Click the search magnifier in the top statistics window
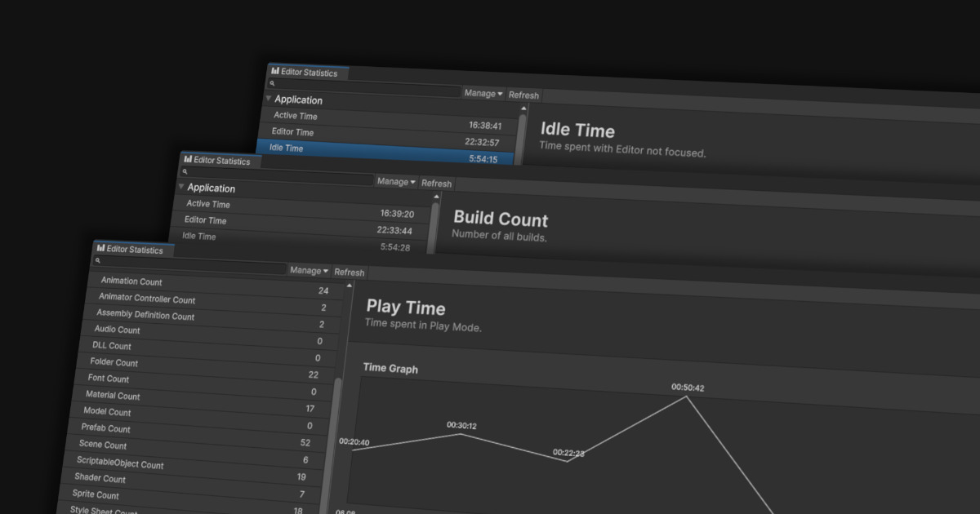The width and height of the screenshot is (980, 514). (x=272, y=83)
